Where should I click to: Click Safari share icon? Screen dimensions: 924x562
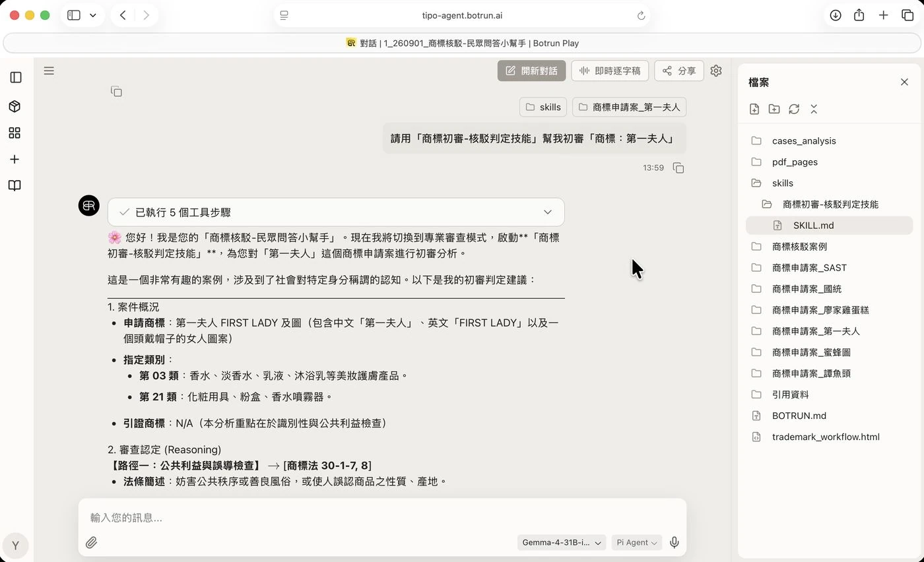tap(859, 15)
